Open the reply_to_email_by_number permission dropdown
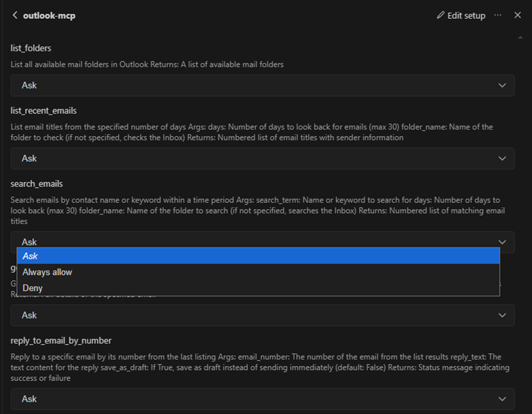 pyautogui.click(x=262, y=399)
